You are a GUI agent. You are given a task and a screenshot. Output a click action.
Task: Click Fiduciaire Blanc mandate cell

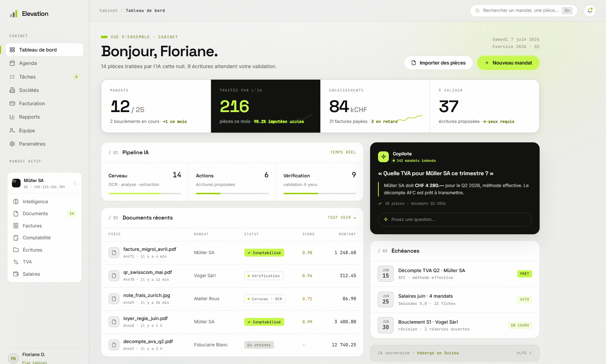click(x=211, y=345)
